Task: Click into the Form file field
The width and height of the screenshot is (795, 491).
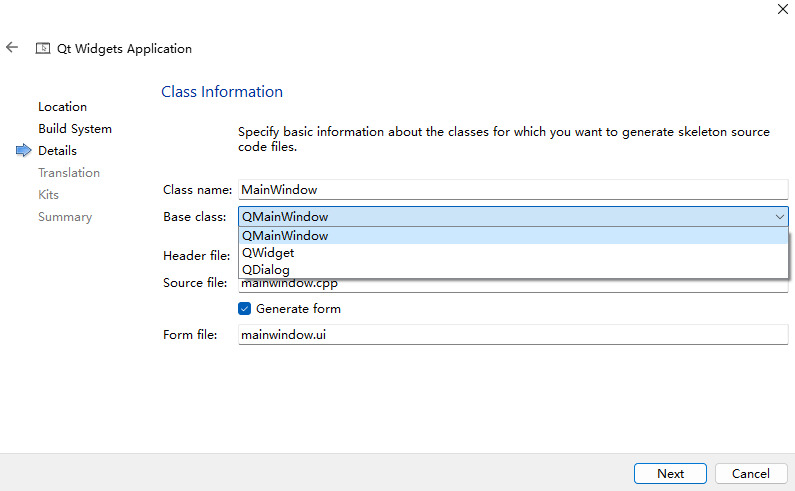Action: 513,335
